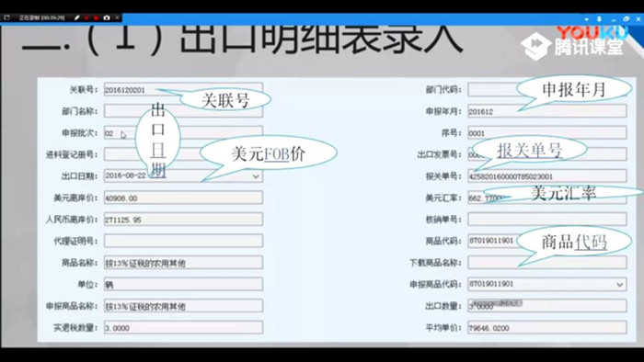Click the 部门名称 input field
The width and height of the screenshot is (644, 362).
183,111
